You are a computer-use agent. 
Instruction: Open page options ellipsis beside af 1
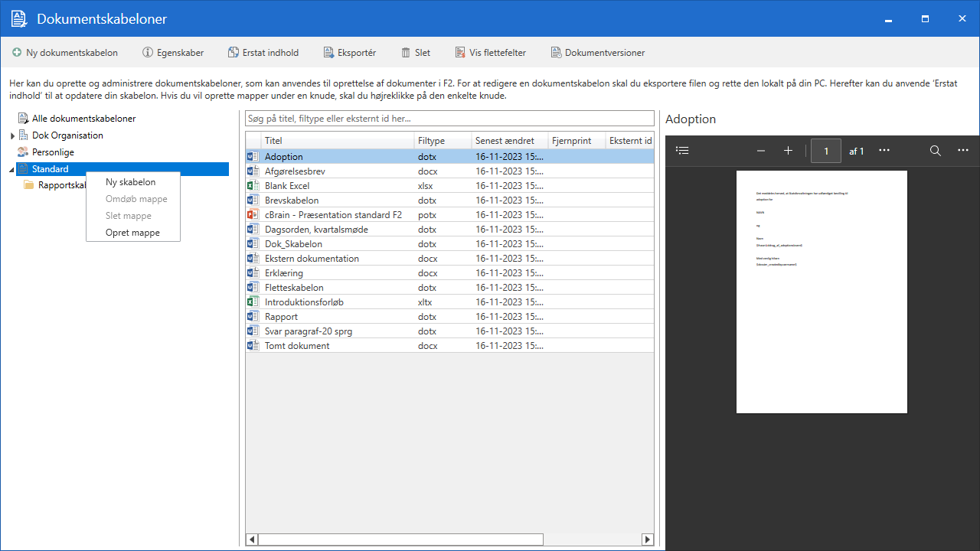point(884,151)
